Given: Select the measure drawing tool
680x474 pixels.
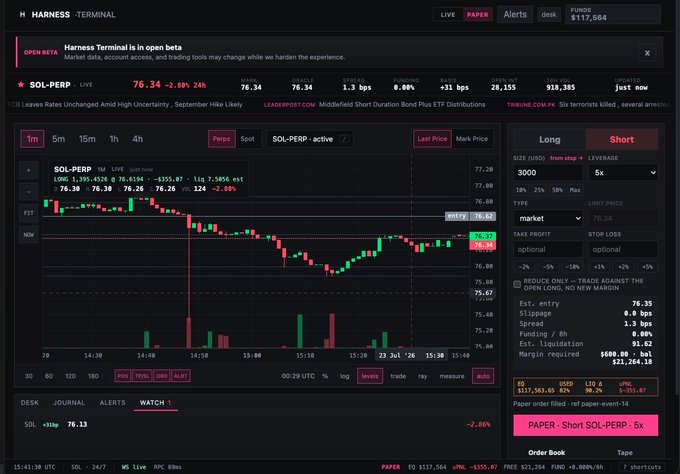Looking at the screenshot, I should point(451,376).
